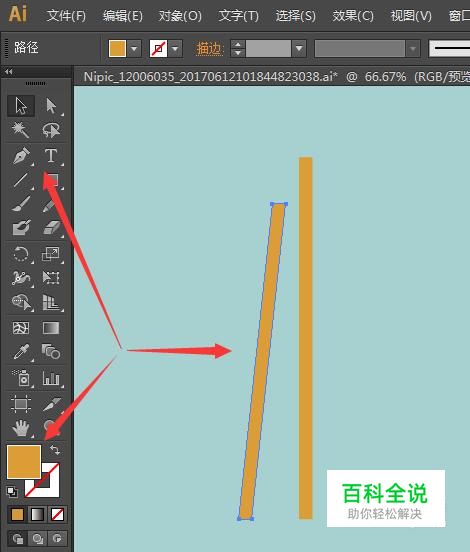
Task: Open the control bar stroke color dropdown
Action: [175, 48]
